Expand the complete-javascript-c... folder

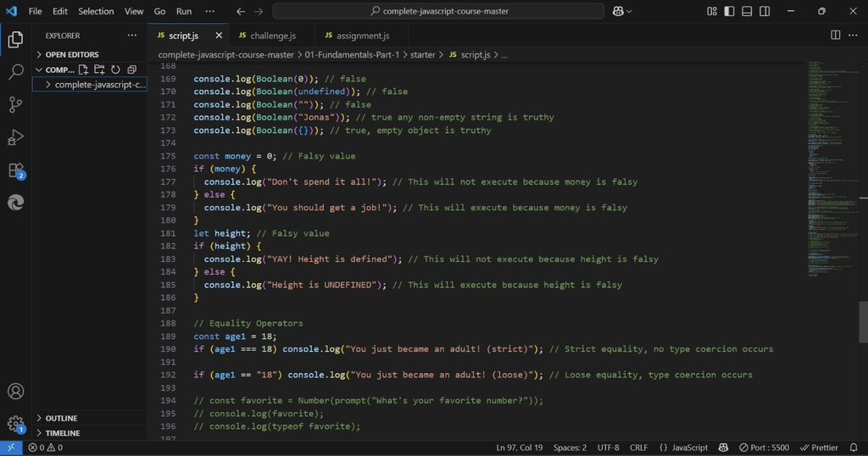click(89, 85)
